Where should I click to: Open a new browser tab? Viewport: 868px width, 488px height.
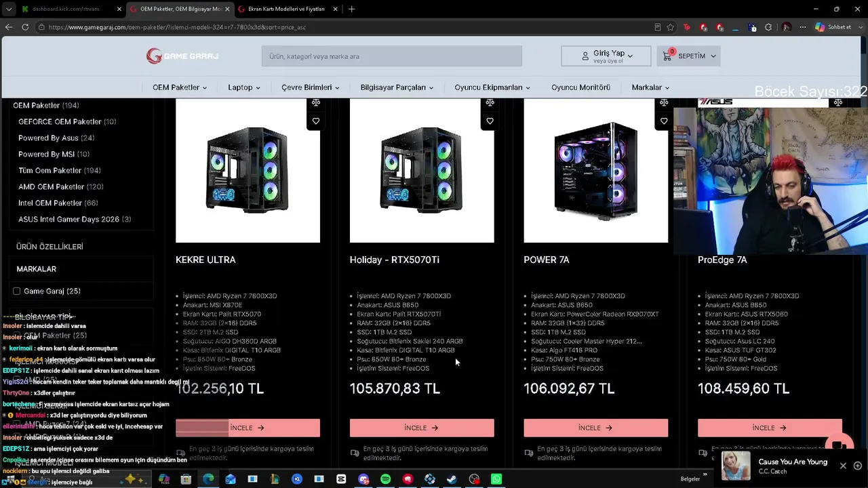(x=351, y=9)
